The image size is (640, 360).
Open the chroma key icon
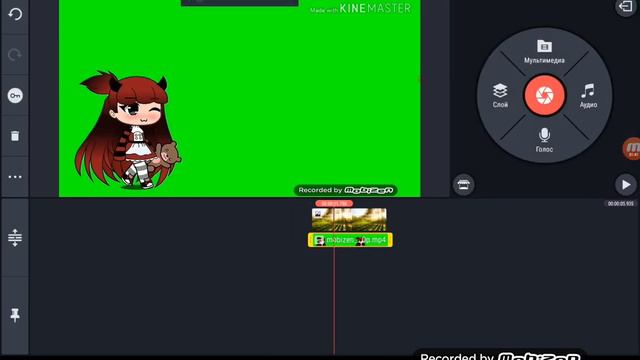point(15,96)
